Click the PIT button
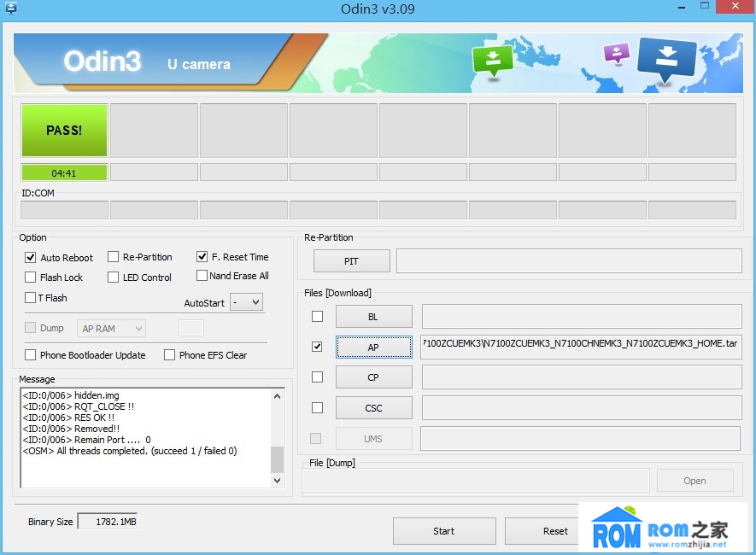 pos(352,261)
